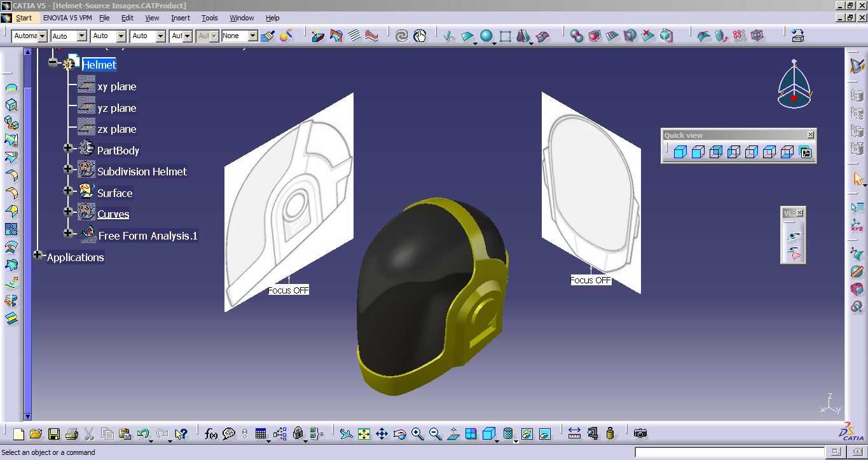Click the last Quick view icon
868x460 pixels.
tap(806, 152)
